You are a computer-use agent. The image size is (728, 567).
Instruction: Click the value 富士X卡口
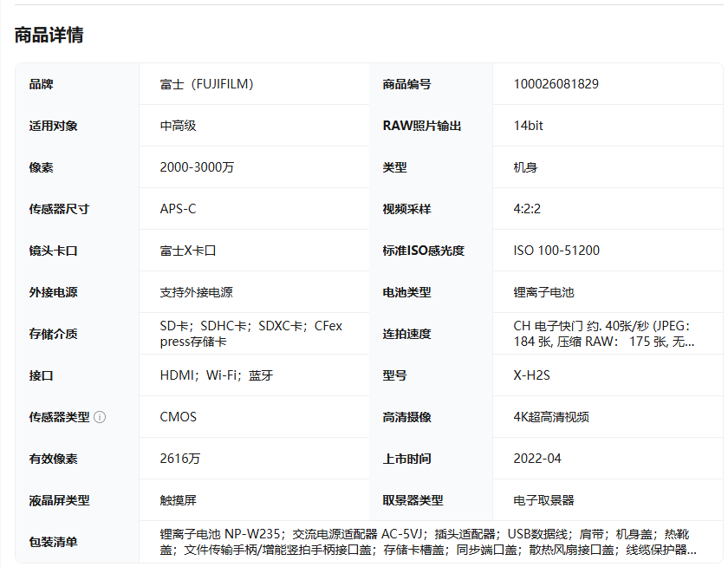(x=188, y=251)
